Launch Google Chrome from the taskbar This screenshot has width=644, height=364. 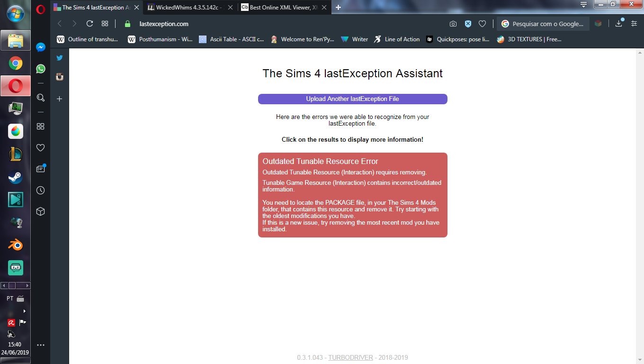pos(16,63)
